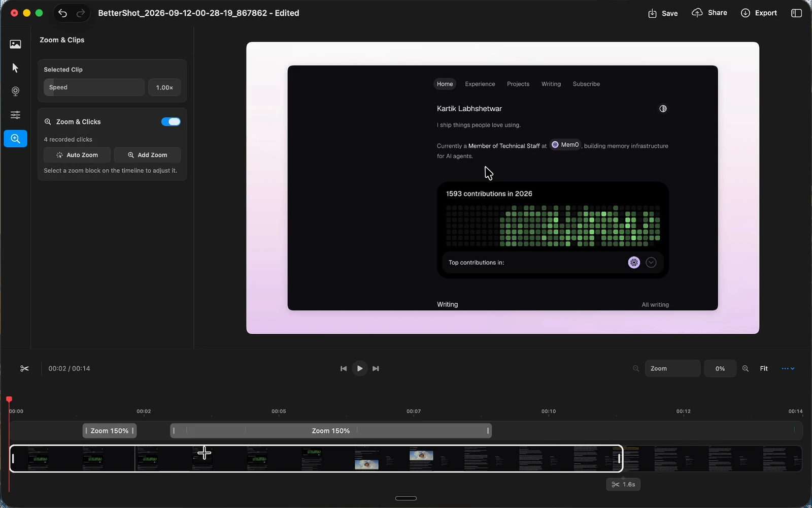Play the video preview
Viewport: 812px width, 508px height.
(360, 369)
